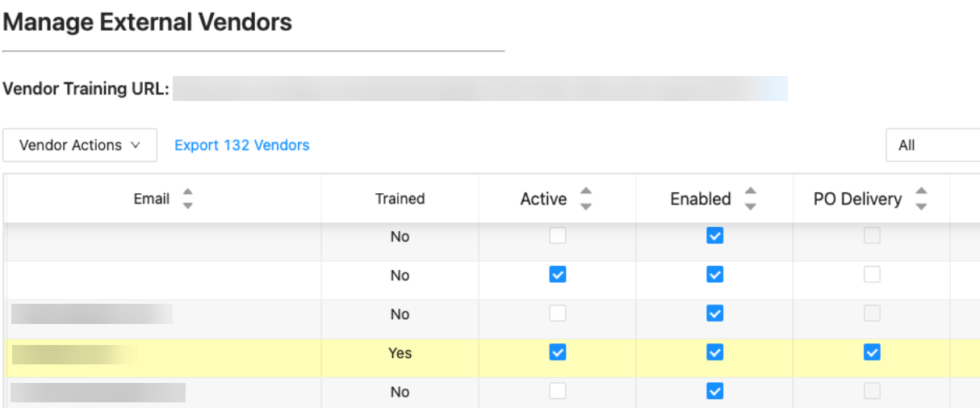Expand the All filter dropdown
This screenshot has height=408, width=980.
pos(933,145)
